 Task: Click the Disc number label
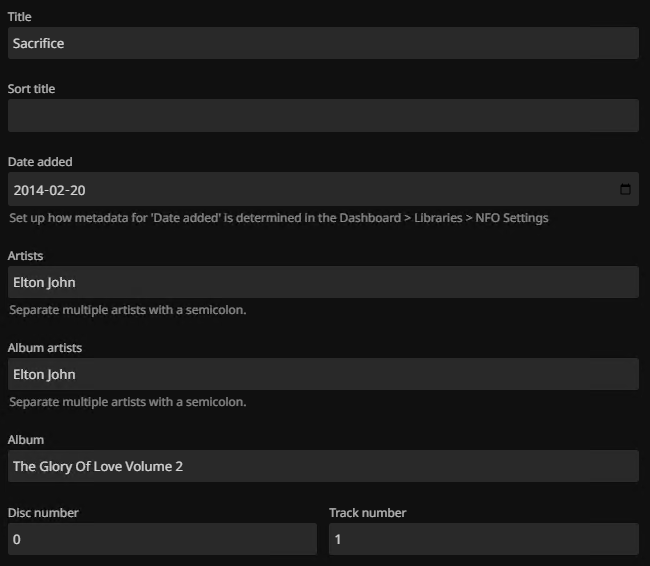click(43, 513)
